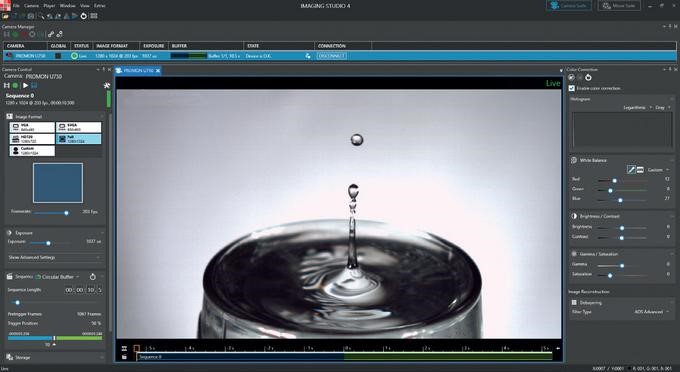Open the File menu
Screen dimensions: 680x372
click(16, 6)
